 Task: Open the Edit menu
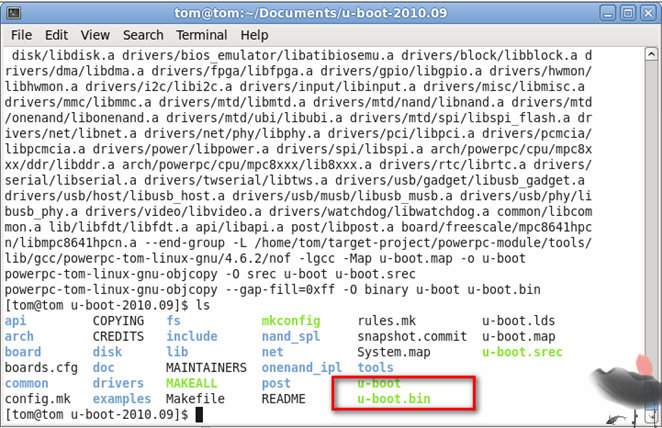click(x=57, y=35)
